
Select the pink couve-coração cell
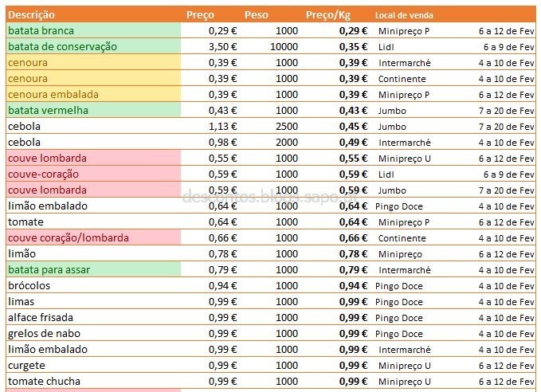tap(93, 174)
